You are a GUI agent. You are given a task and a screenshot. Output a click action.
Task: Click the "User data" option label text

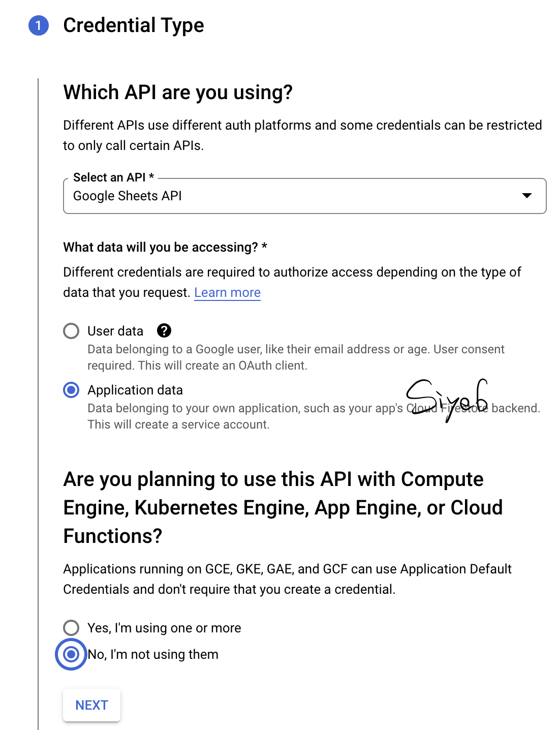pos(115,331)
